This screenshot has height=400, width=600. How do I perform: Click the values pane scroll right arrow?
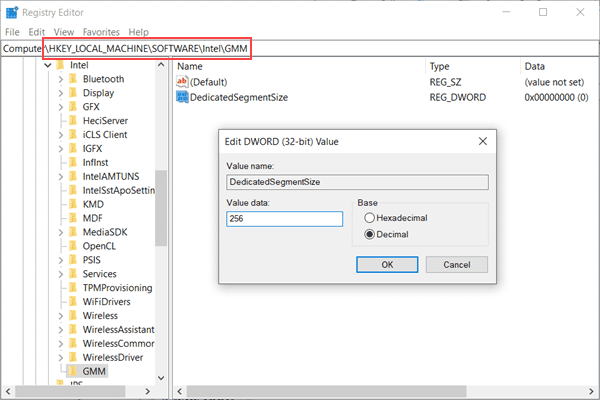(591, 391)
